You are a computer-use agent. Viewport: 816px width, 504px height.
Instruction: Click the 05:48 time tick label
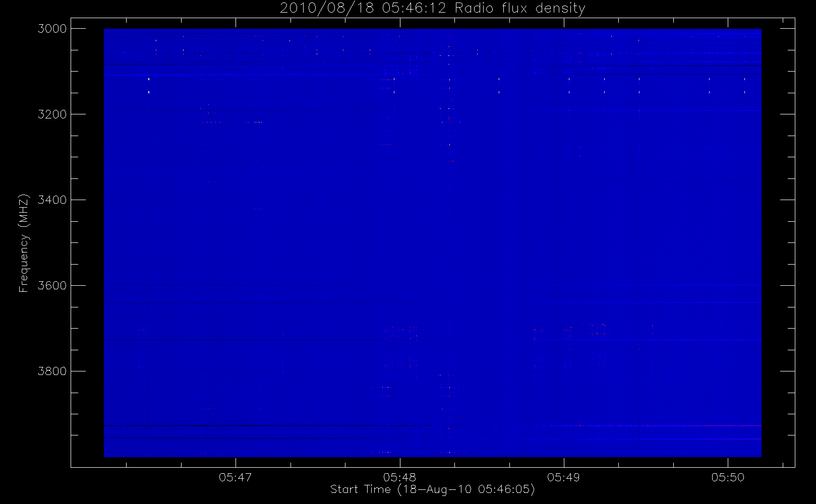click(400, 477)
